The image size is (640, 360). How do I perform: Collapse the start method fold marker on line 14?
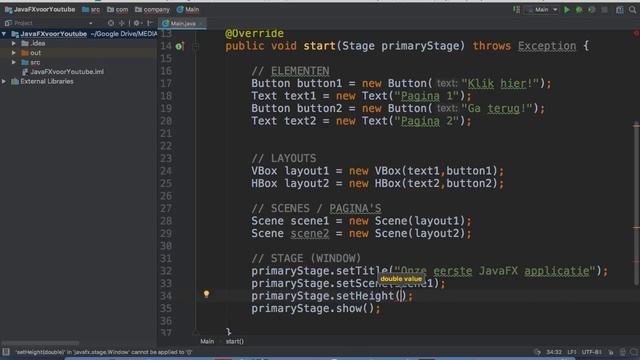[196, 47]
